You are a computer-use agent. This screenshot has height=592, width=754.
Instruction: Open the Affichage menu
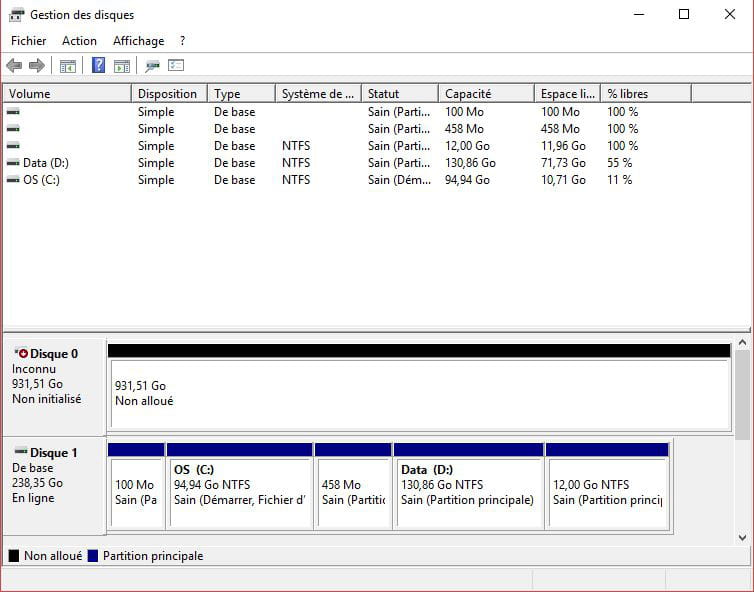tap(138, 41)
